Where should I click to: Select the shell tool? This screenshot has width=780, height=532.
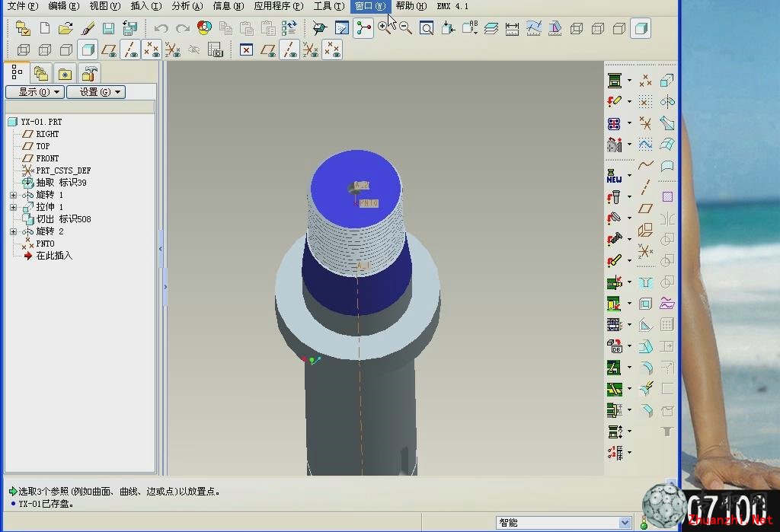click(645, 303)
